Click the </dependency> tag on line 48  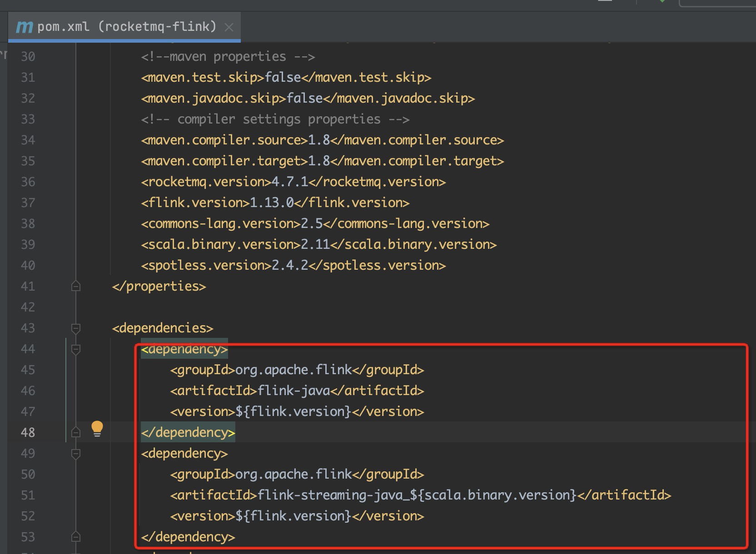(x=188, y=432)
